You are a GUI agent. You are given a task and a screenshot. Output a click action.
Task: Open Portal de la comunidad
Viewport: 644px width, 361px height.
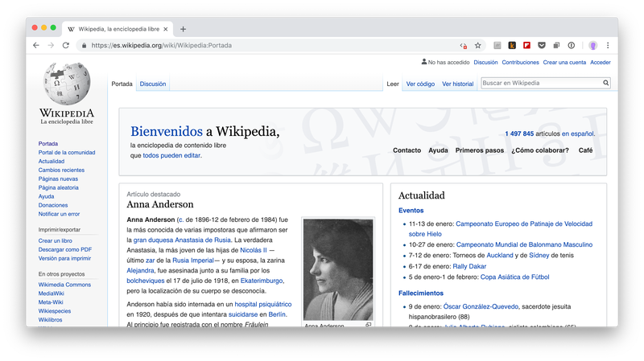[x=67, y=152]
